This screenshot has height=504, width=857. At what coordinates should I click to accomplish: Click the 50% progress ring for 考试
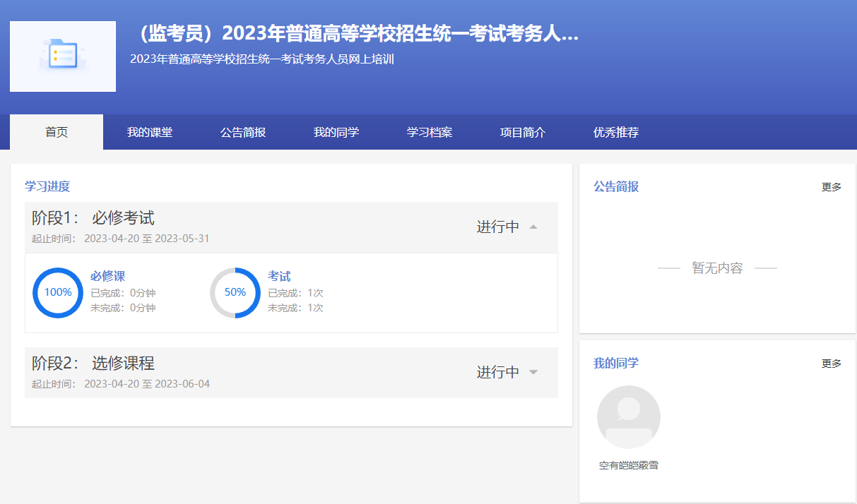click(235, 293)
